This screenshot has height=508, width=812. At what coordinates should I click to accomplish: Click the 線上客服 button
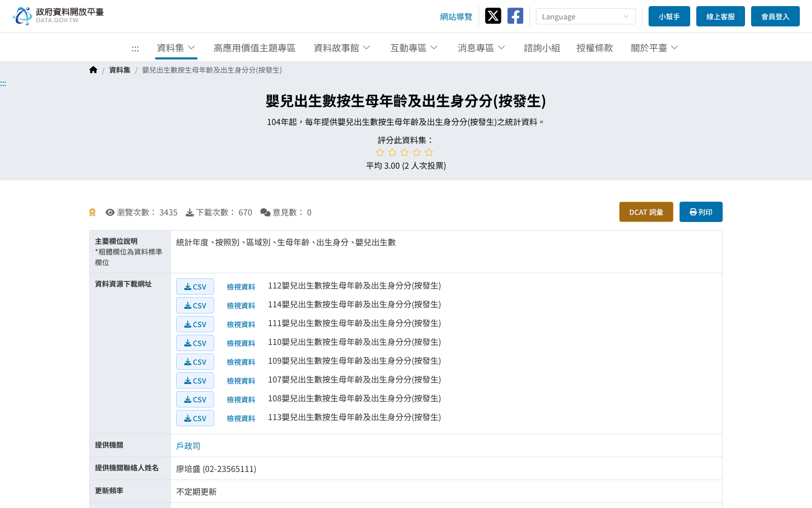tap(721, 16)
